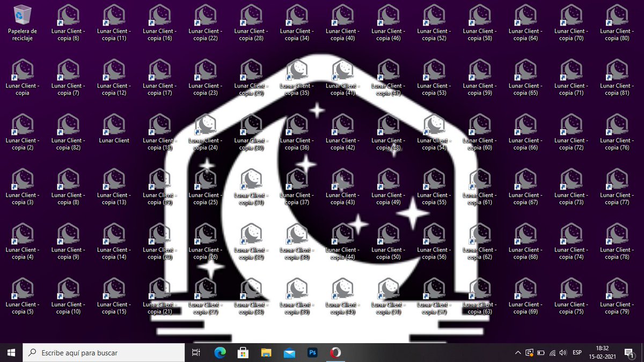Open File Explorer from the taskbar
644x362 pixels.
[266, 352]
